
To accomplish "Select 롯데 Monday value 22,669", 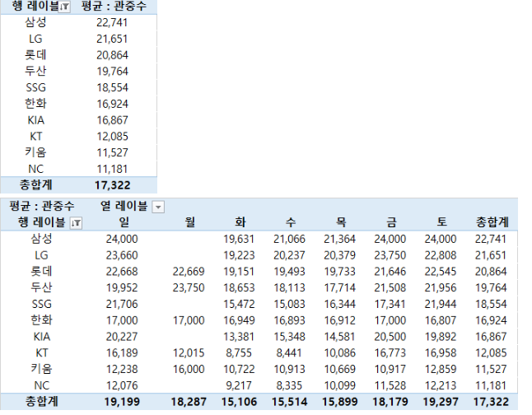I will coord(189,272).
